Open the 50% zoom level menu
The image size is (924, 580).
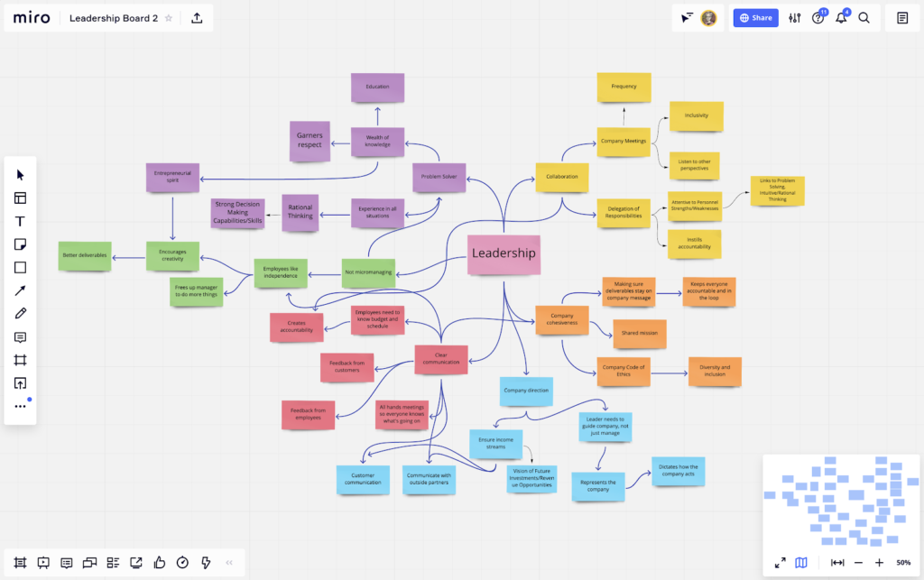point(903,563)
